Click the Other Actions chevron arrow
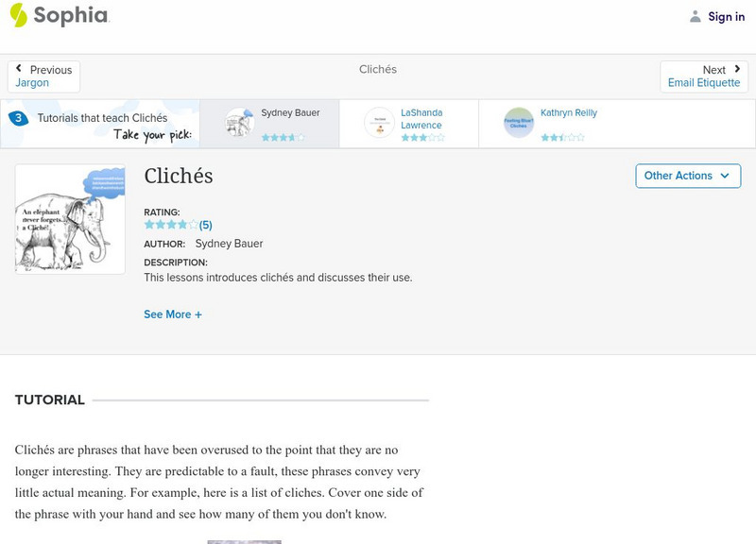 coord(725,176)
